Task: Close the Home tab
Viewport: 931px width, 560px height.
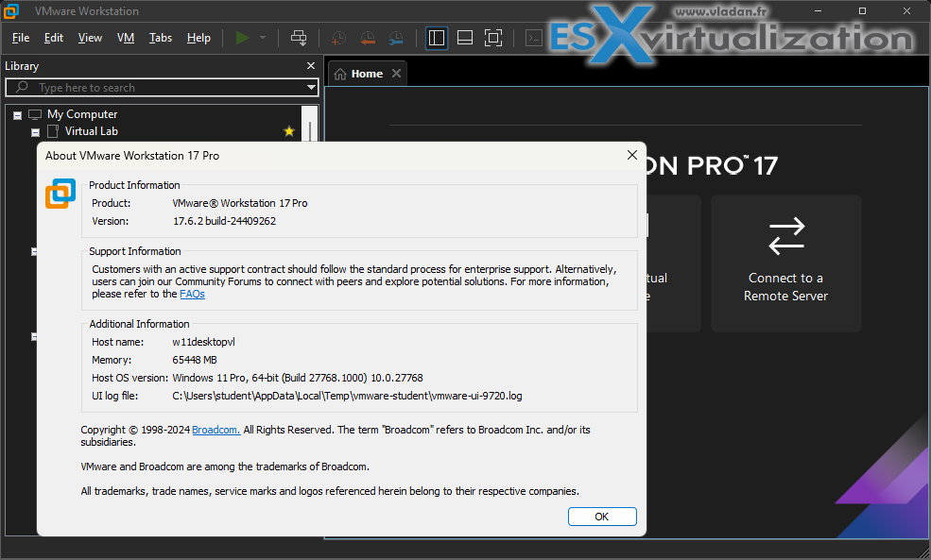Action: point(396,74)
